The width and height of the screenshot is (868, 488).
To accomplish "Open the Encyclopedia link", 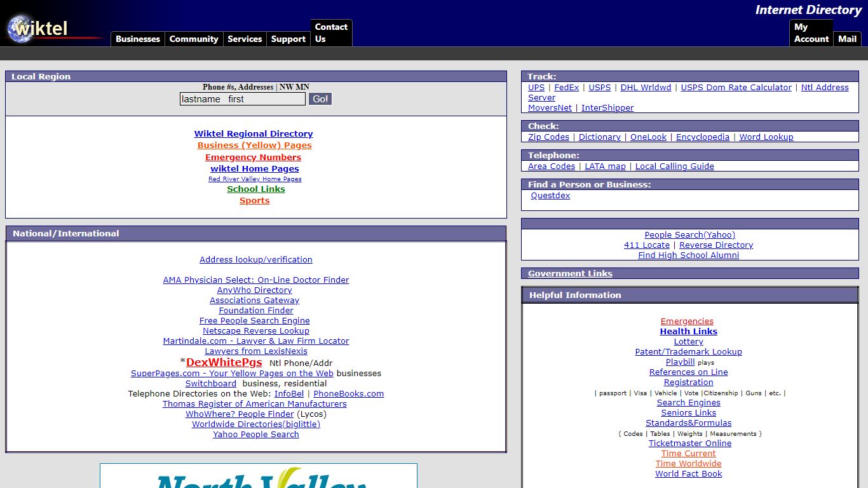I will (x=703, y=137).
